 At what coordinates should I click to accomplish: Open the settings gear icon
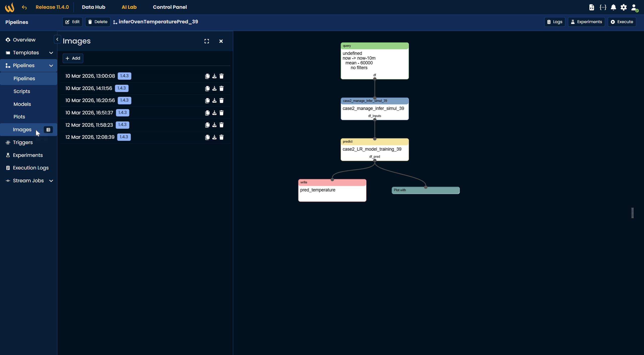coord(623,7)
